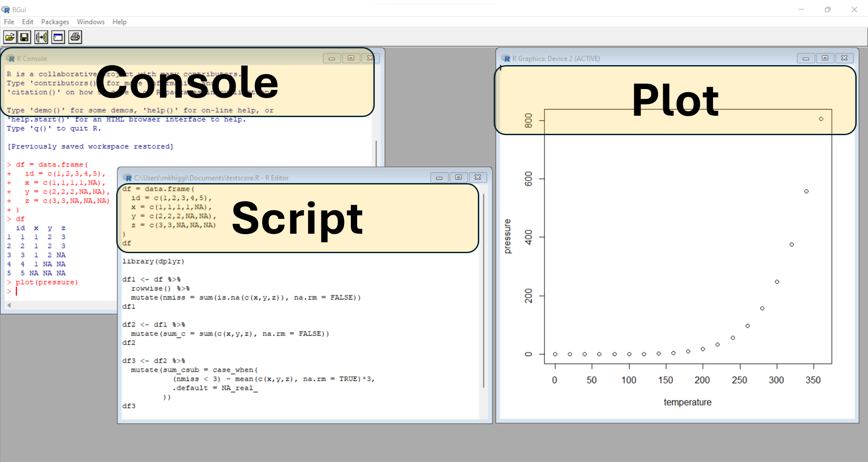Viewport: 868px width, 462px height.
Task: Open the Help menu
Action: tap(119, 22)
